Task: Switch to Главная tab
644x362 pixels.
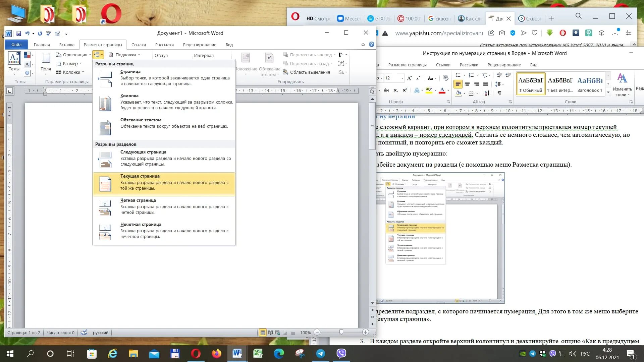Action: [42, 45]
